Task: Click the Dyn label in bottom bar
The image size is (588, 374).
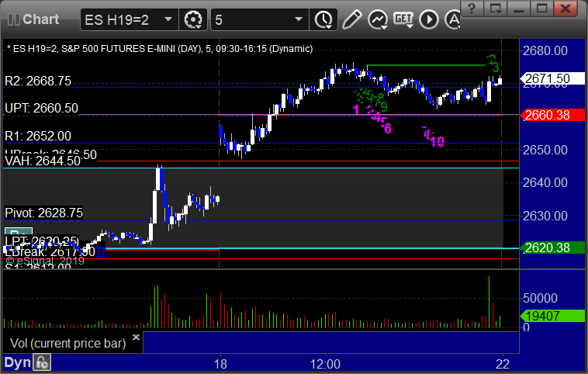Action: click(x=17, y=362)
